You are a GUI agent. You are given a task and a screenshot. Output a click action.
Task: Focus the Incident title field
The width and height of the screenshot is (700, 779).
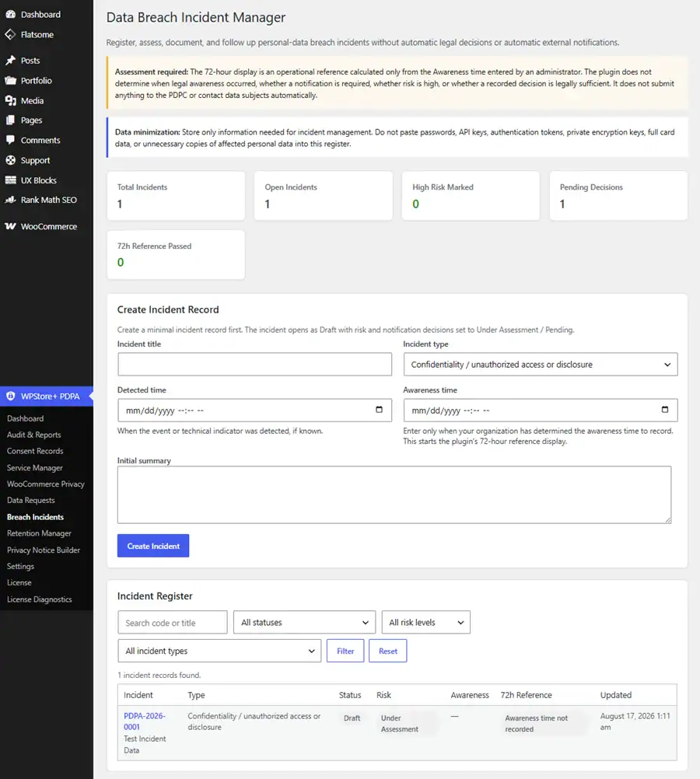[254, 364]
